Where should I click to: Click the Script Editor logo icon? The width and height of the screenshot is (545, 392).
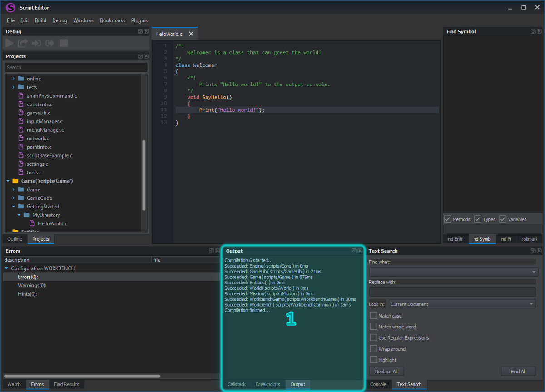pos(10,7)
